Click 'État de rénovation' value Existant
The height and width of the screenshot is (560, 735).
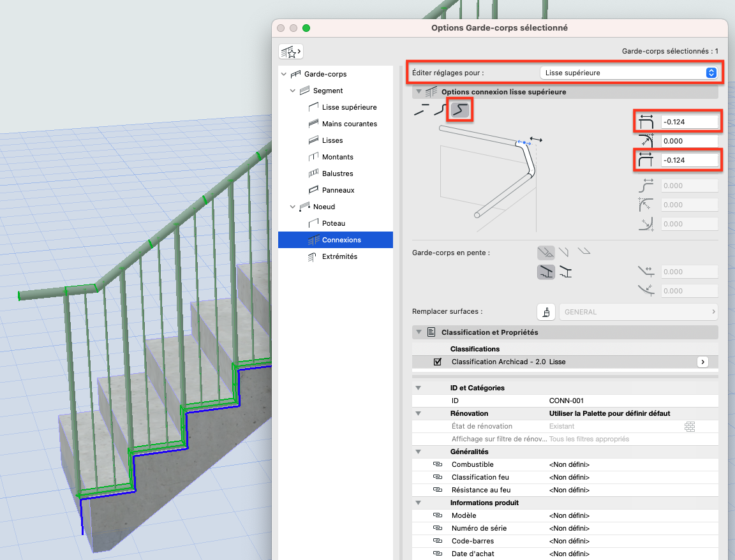tap(561, 427)
